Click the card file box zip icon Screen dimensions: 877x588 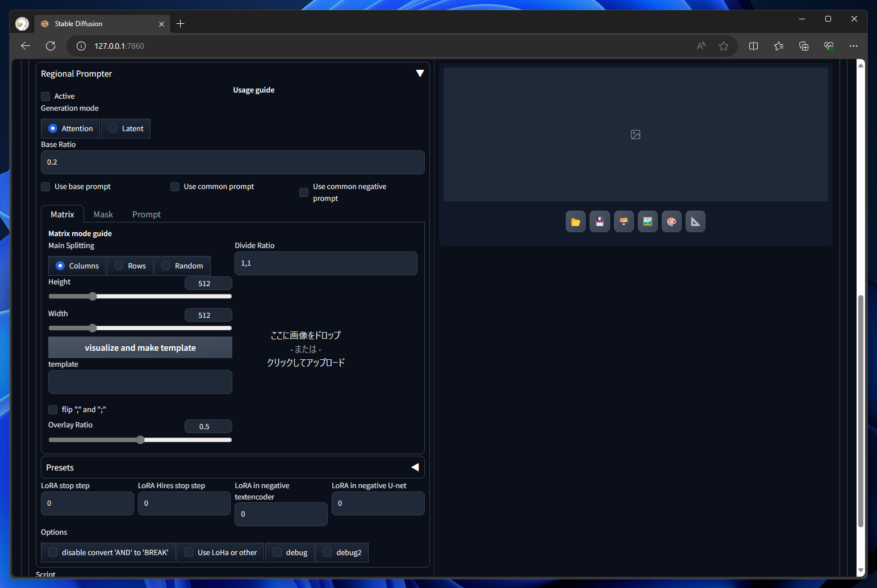tap(624, 221)
